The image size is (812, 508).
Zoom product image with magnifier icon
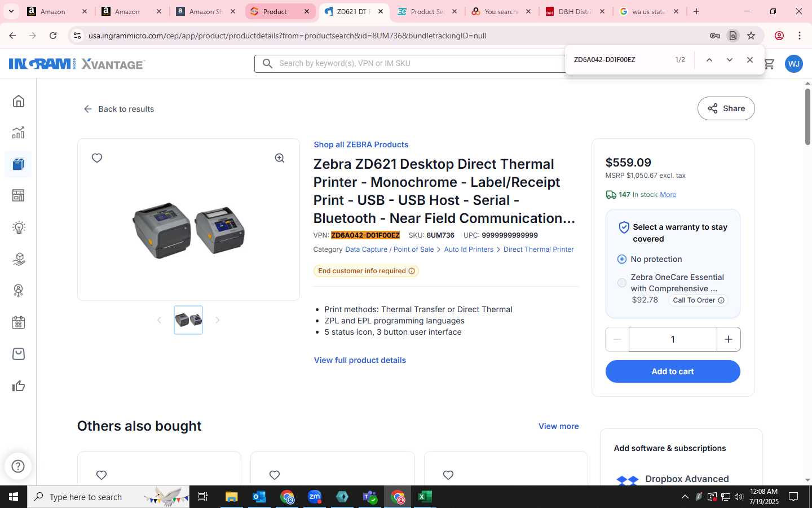point(280,158)
